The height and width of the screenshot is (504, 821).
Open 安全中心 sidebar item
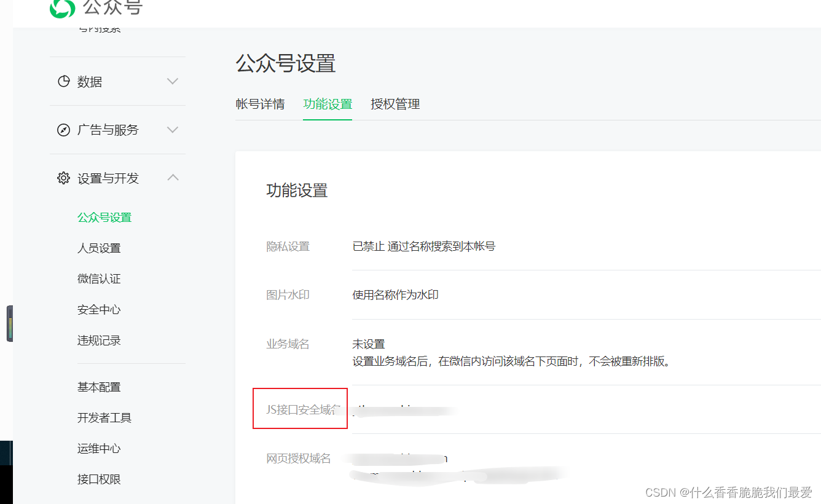[99, 310]
